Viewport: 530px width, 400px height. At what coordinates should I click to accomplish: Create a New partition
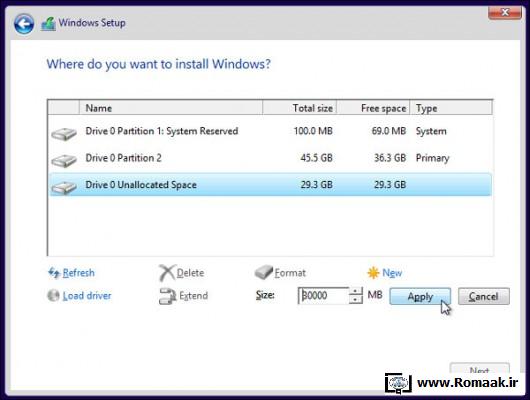(392, 273)
